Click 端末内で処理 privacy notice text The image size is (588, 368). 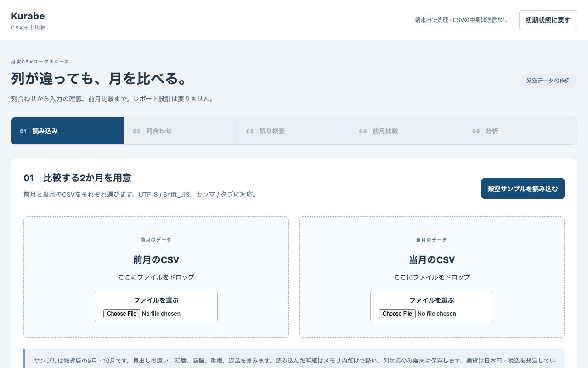[461, 20]
